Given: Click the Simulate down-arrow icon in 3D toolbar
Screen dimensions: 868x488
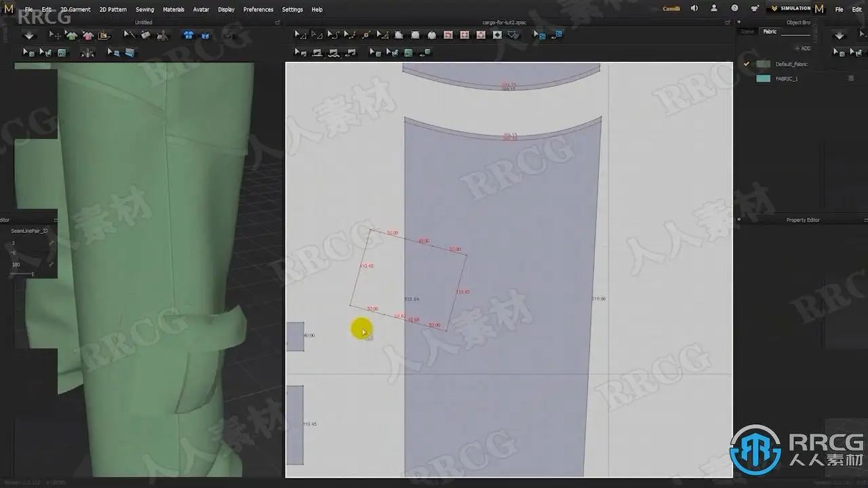Looking at the screenshot, I should click(x=28, y=35).
